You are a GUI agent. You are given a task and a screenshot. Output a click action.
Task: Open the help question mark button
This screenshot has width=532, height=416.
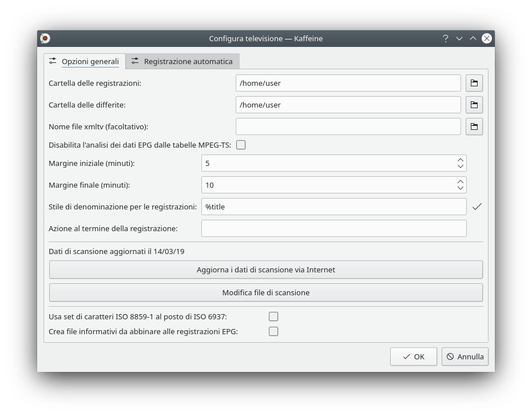click(446, 38)
